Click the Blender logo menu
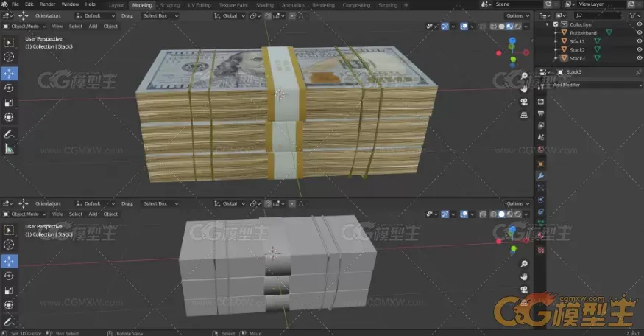 click(x=4, y=4)
